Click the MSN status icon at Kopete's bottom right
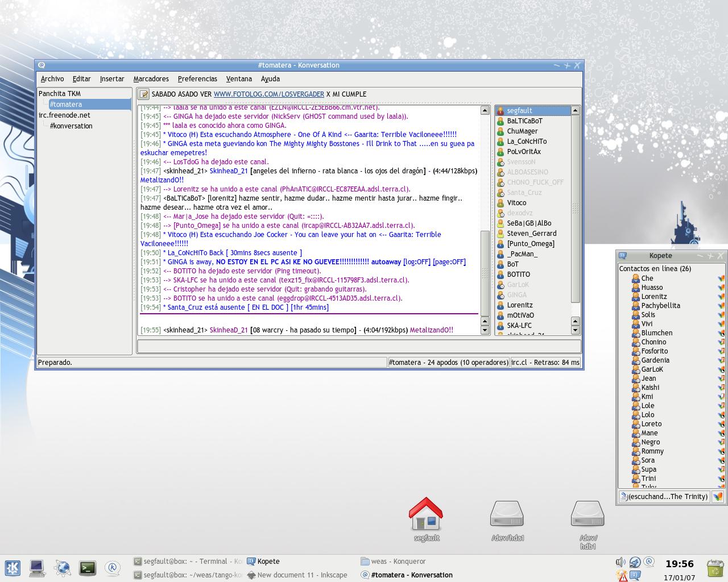Image resolution: width=728 pixels, height=582 pixels. 718,497
